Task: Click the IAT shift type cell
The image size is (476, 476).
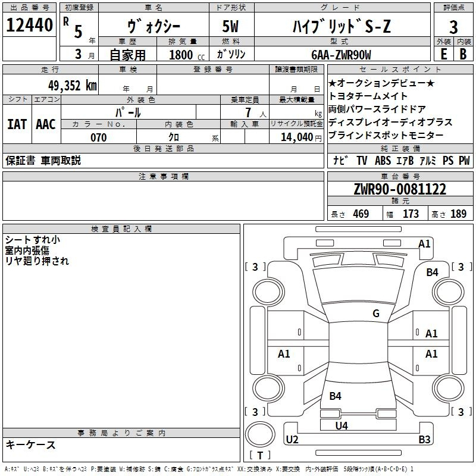Action: (x=17, y=124)
